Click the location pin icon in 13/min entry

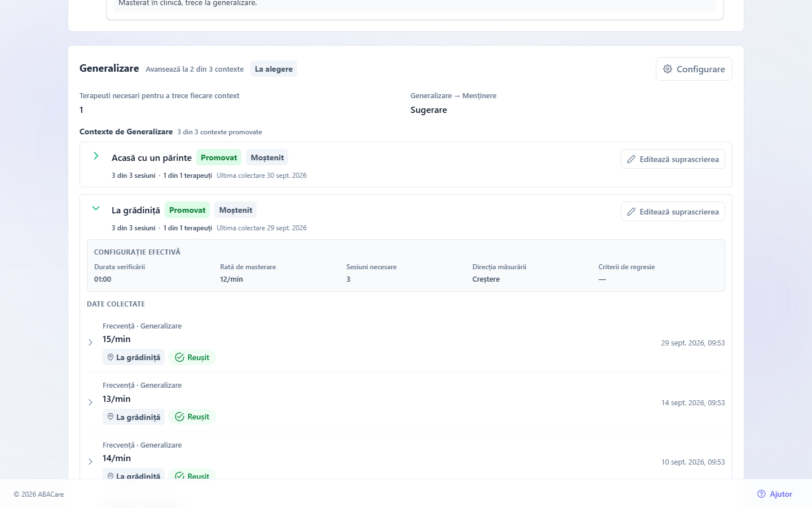click(x=111, y=417)
